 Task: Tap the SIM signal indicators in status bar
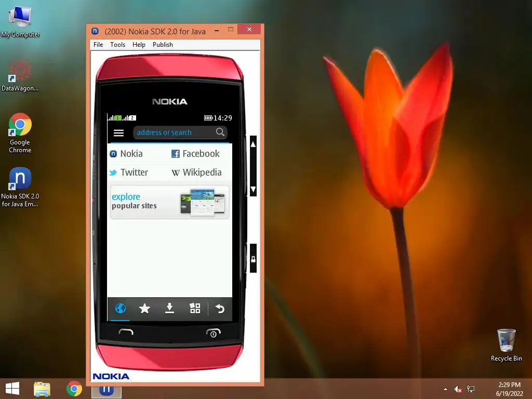(x=122, y=118)
